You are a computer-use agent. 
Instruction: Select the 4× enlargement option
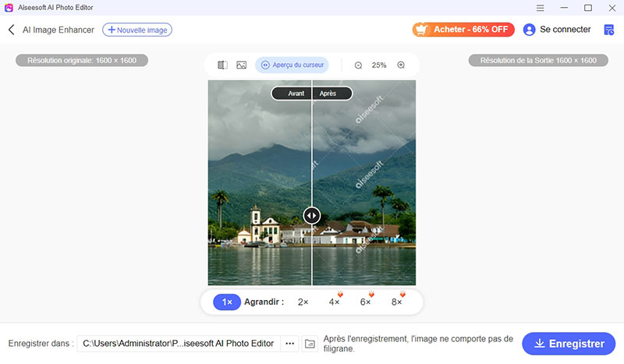point(334,302)
